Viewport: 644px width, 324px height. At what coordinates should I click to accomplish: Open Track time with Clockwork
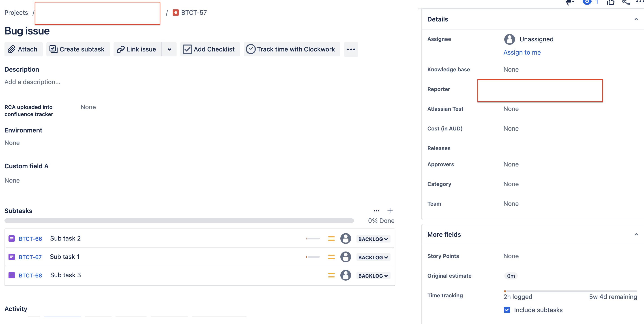point(291,49)
